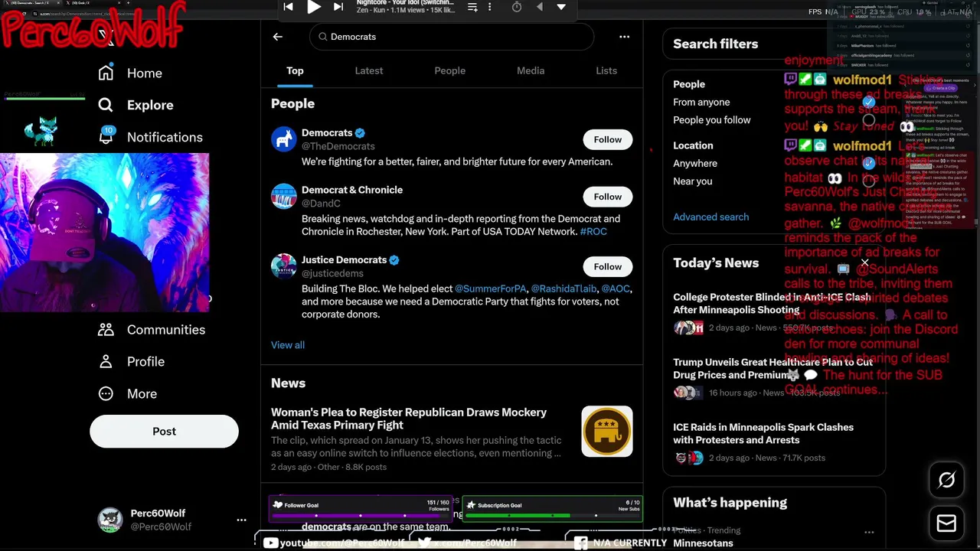Switch to the Latest tab

(x=368, y=70)
